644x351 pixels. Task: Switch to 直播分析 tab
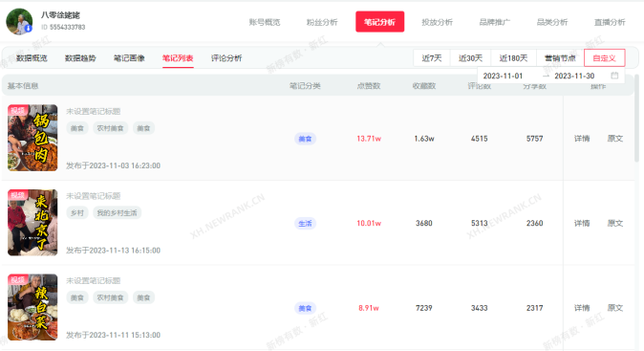click(610, 22)
